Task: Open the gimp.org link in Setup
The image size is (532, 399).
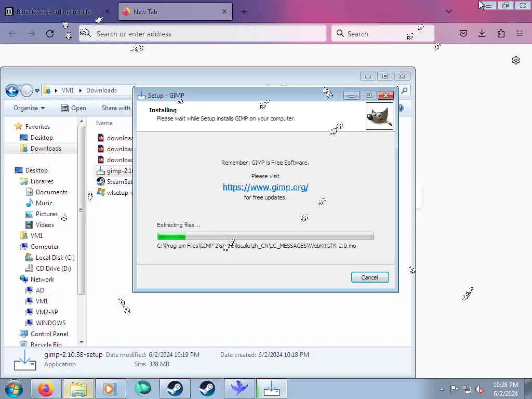Action: click(265, 187)
